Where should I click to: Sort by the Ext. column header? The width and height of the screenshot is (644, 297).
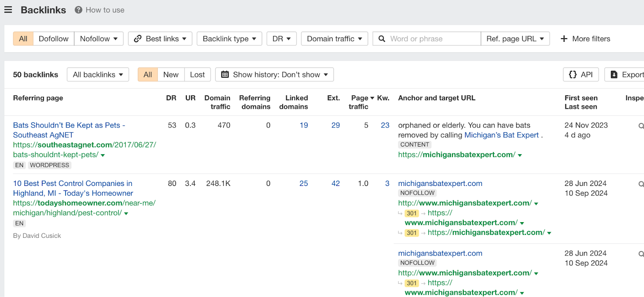coord(333,98)
